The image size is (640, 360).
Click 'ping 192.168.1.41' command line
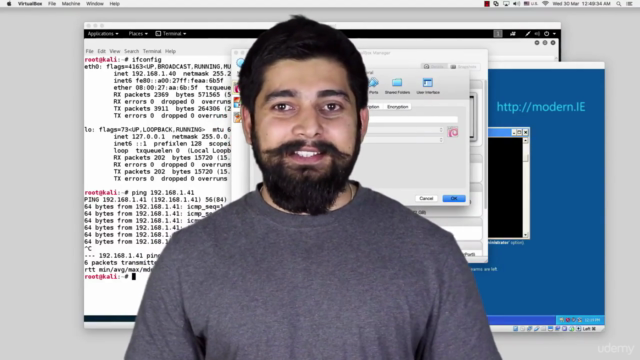click(140, 193)
